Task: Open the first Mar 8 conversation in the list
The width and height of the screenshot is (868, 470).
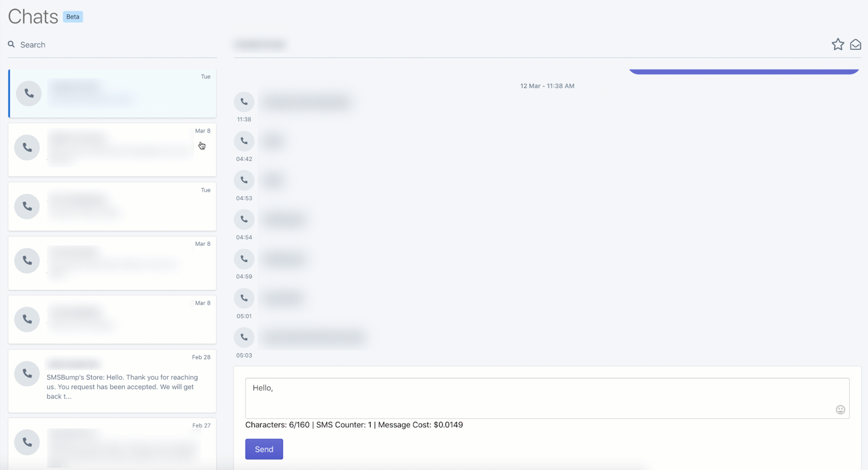Action: tap(112, 149)
